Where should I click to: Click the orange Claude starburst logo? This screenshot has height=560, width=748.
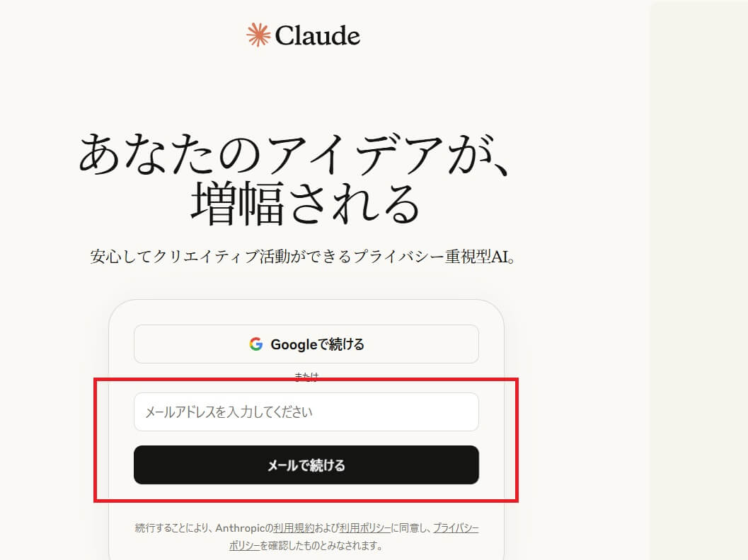pos(258,35)
